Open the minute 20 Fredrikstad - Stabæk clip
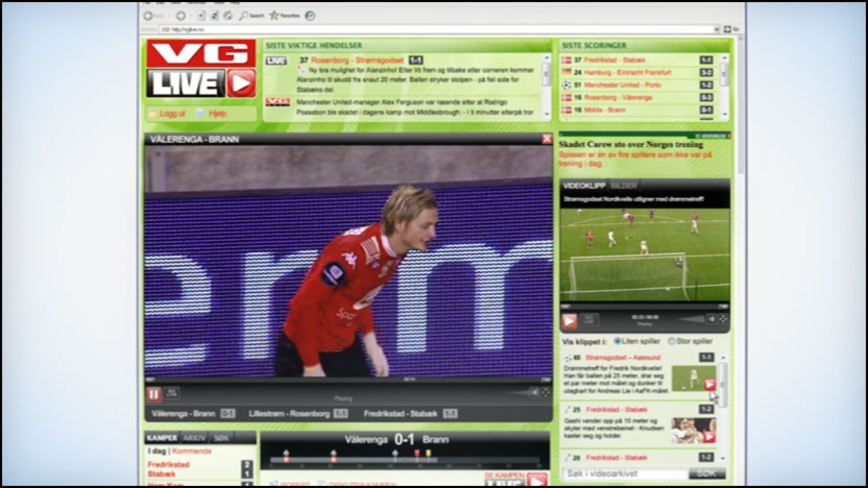 tap(616, 458)
